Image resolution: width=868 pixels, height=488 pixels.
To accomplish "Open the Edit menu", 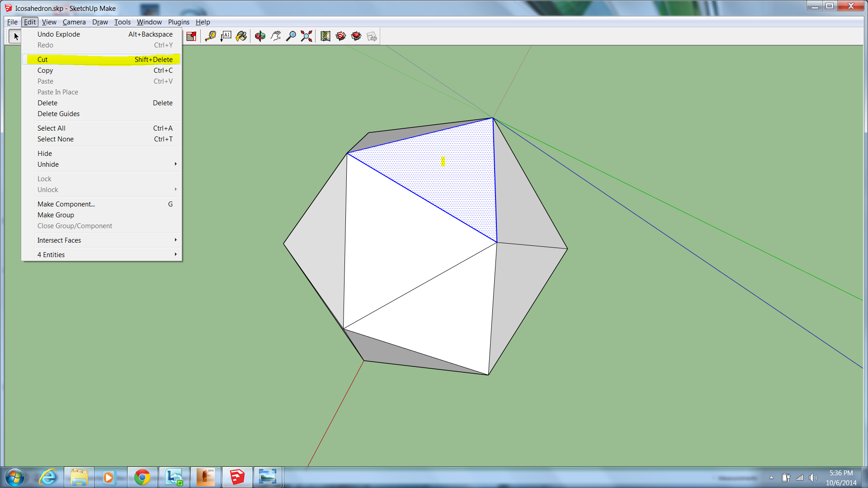I will pyautogui.click(x=28, y=22).
